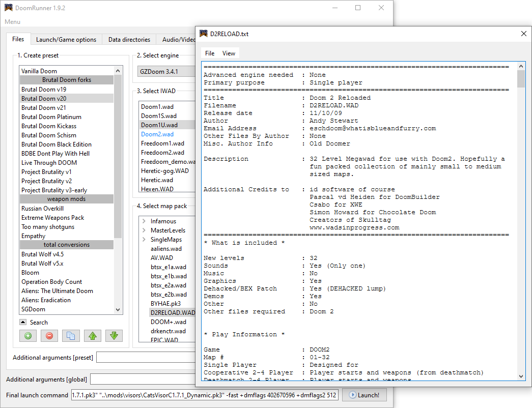Switch to Data directories tab
Screen dimensions: 532x408
pos(129,40)
